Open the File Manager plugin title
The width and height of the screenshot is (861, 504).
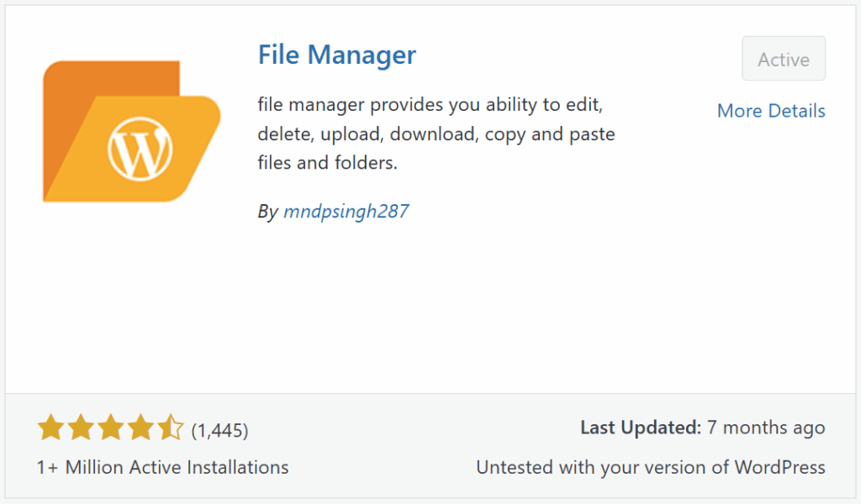(x=336, y=54)
